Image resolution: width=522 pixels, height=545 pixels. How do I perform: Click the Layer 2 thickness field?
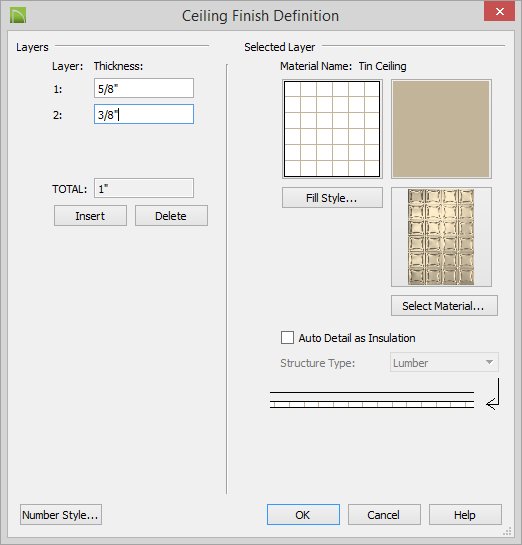point(144,114)
